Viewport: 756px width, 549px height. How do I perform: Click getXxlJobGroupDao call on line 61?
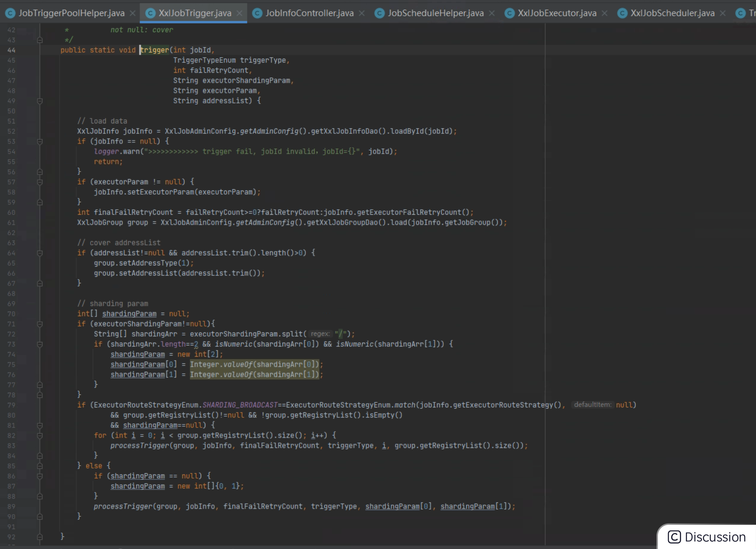click(346, 222)
